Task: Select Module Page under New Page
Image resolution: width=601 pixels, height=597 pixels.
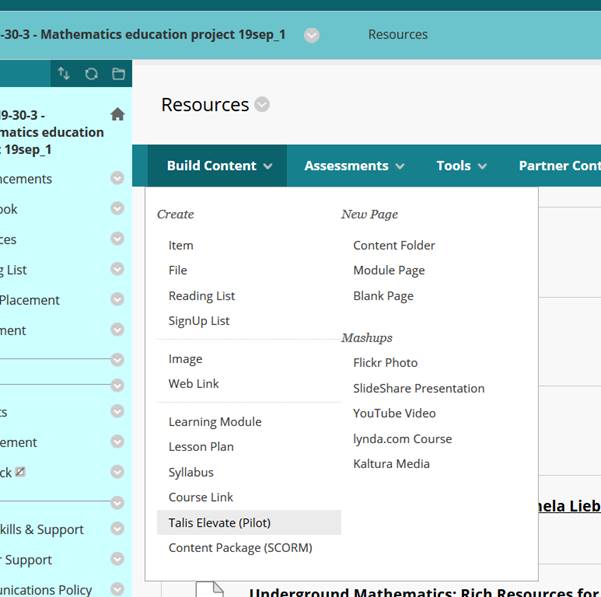Action: 389,271
